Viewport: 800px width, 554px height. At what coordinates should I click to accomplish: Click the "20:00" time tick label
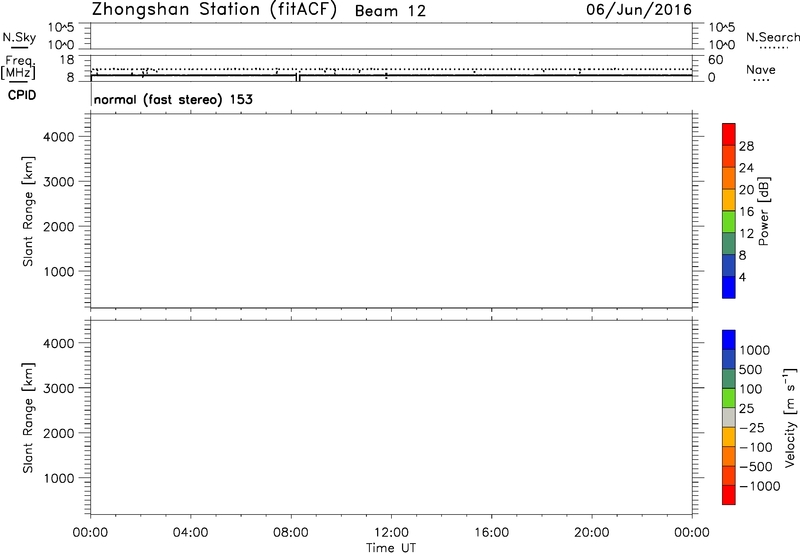[591, 533]
